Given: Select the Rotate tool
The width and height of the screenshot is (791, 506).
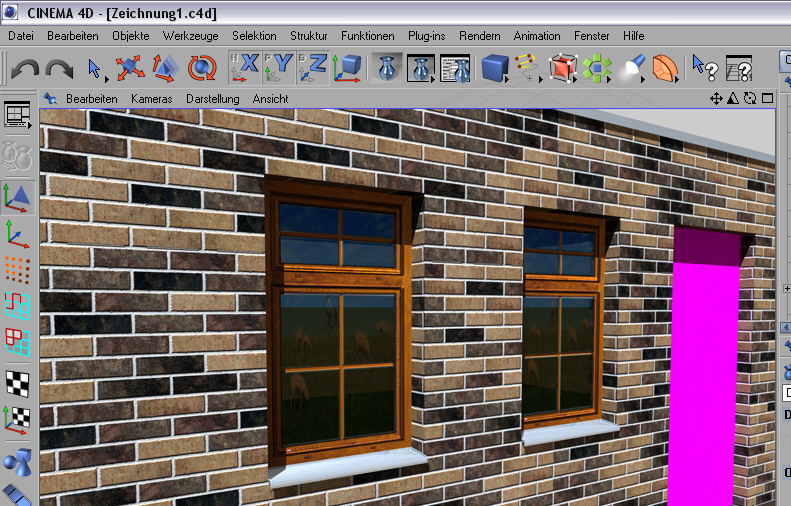Looking at the screenshot, I should [x=202, y=68].
